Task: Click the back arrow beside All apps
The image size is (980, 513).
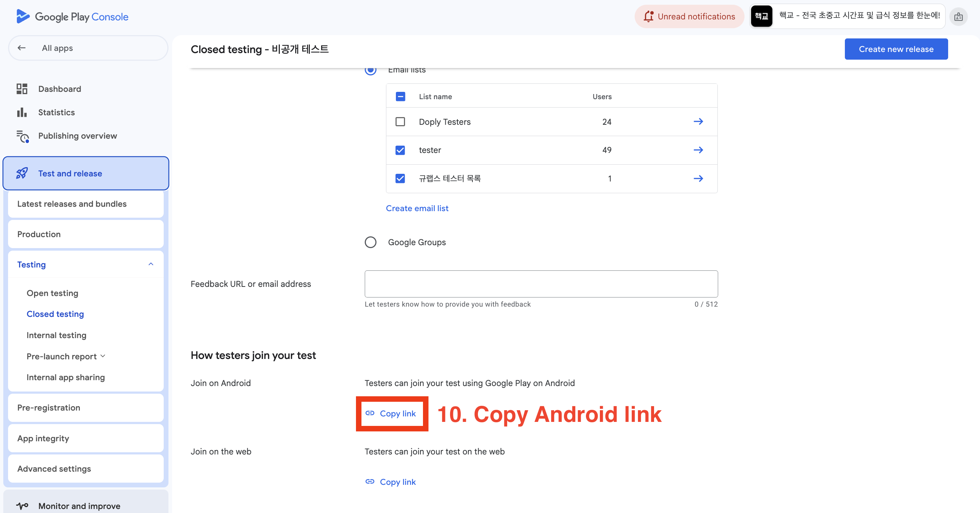Action: coord(22,48)
